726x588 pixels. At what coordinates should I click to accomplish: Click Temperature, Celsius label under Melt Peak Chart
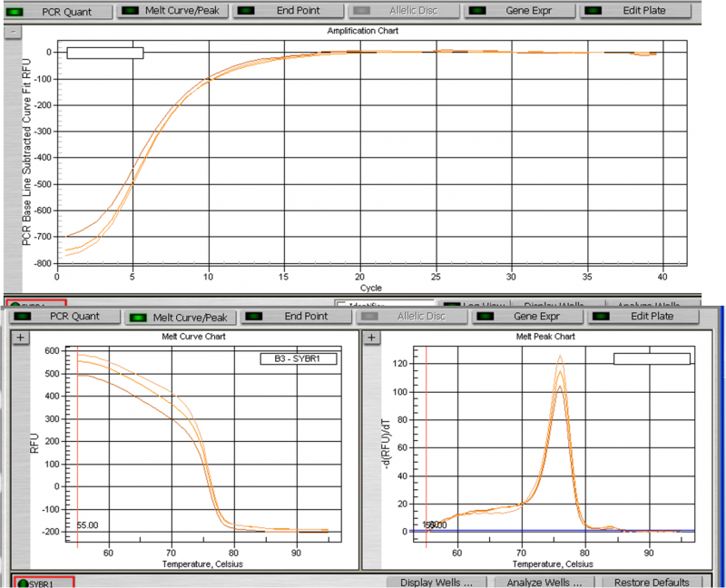click(x=553, y=563)
